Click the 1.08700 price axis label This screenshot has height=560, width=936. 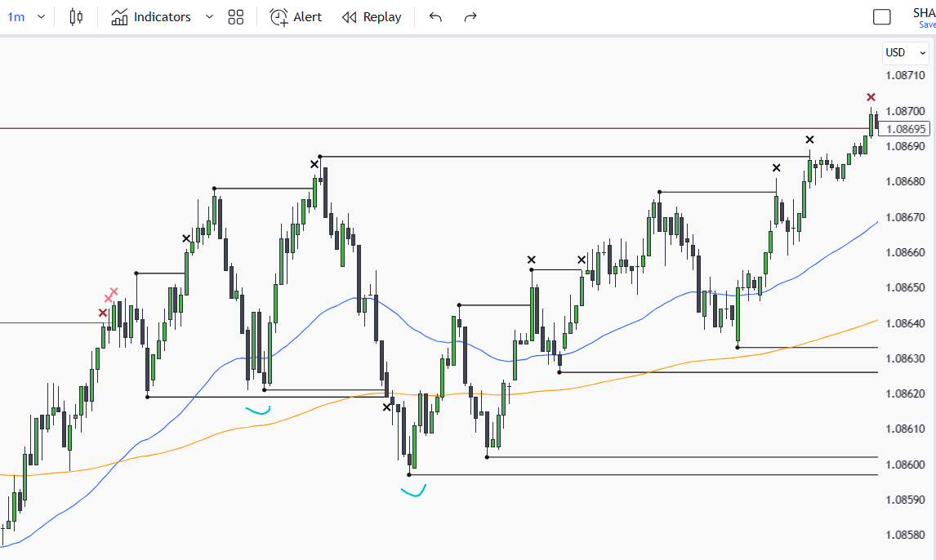(x=905, y=111)
